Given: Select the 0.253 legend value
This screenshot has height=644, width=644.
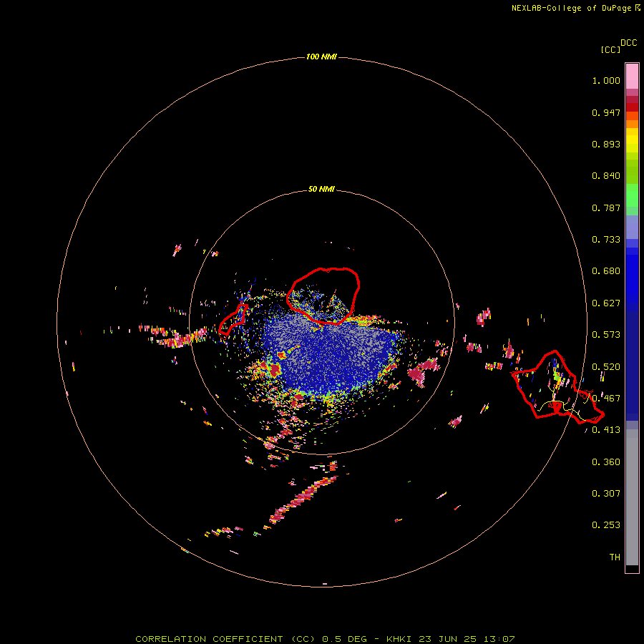Looking at the screenshot, I should point(606,525).
